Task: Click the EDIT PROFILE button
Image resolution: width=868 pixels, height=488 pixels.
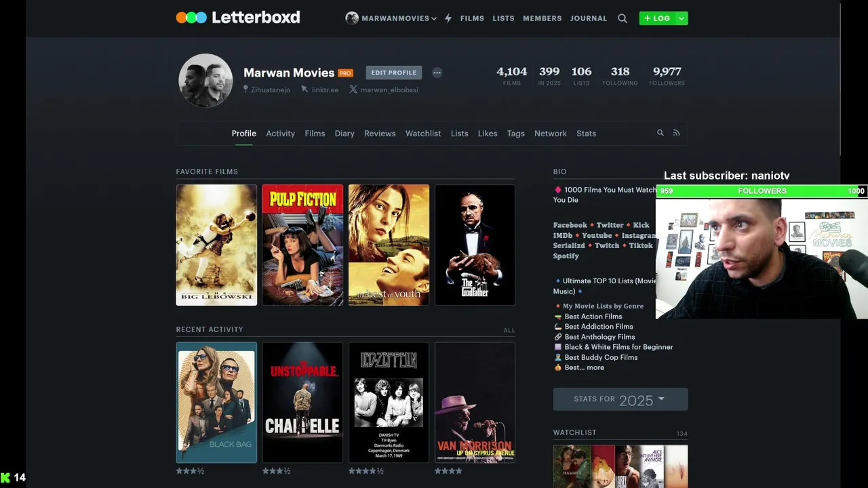Action: click(394, 73)
